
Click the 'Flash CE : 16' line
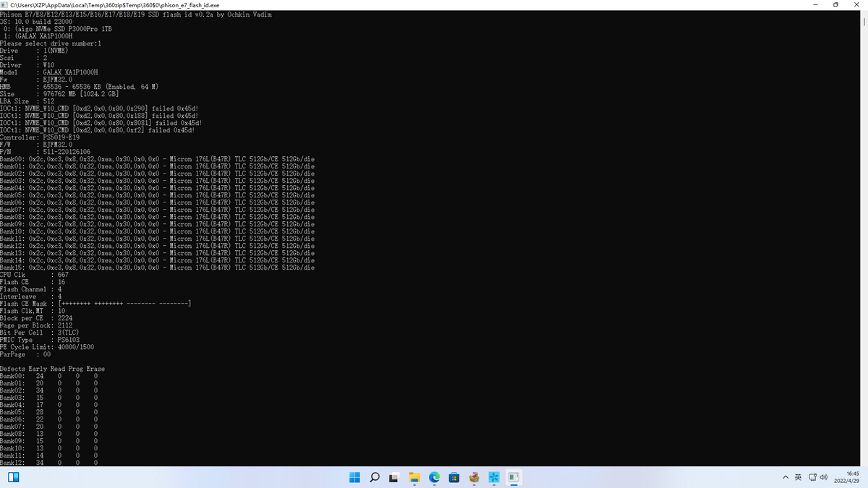(33, 282)
